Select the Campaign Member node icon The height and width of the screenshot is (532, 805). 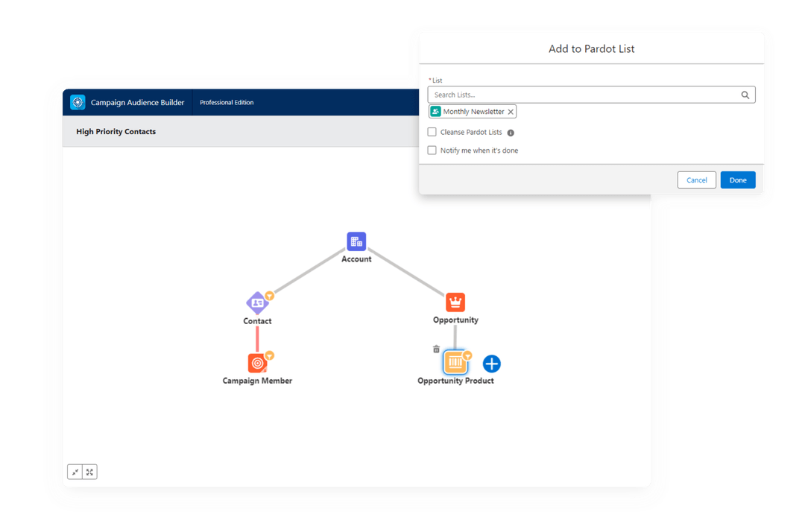click(257, 362)
